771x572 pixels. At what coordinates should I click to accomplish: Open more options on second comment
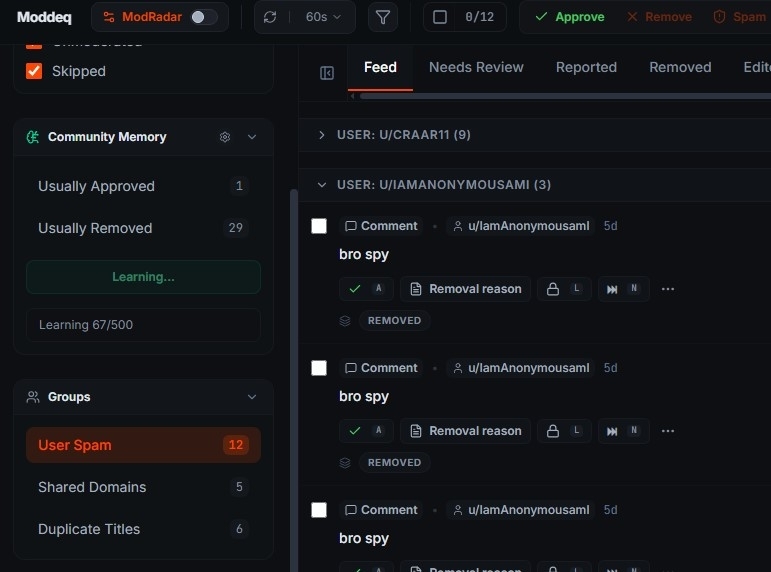[x=668, y=431]
